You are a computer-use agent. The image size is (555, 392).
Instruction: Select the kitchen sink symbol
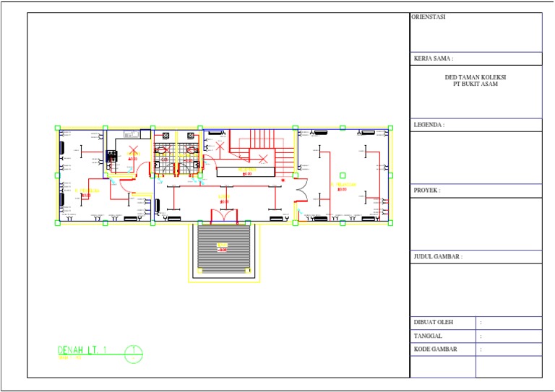coord(132,134)
